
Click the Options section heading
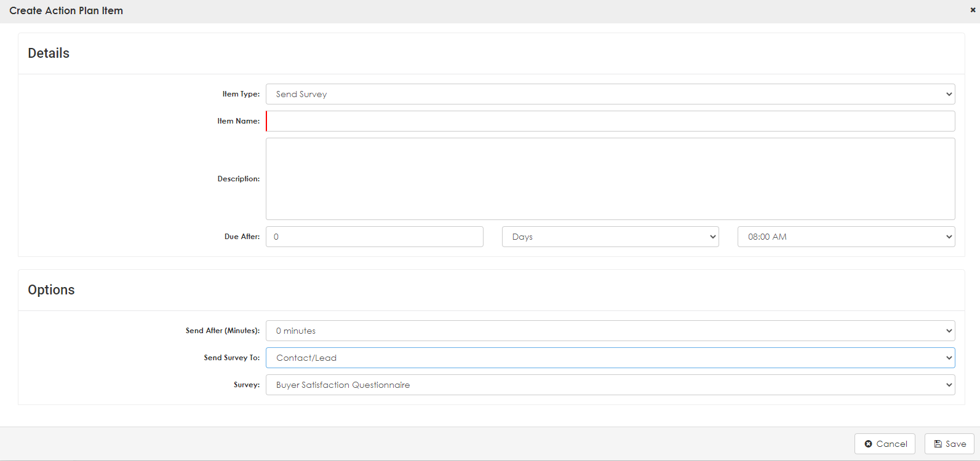coord(51,290)
